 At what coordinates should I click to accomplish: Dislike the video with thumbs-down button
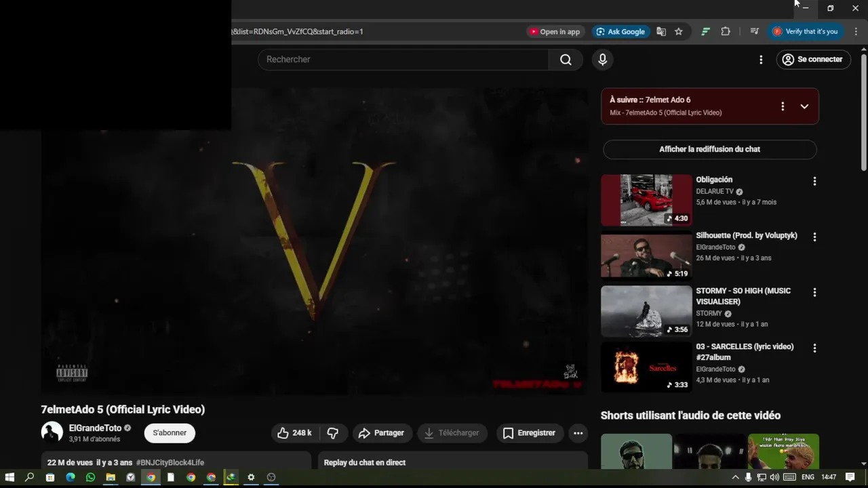333,433
